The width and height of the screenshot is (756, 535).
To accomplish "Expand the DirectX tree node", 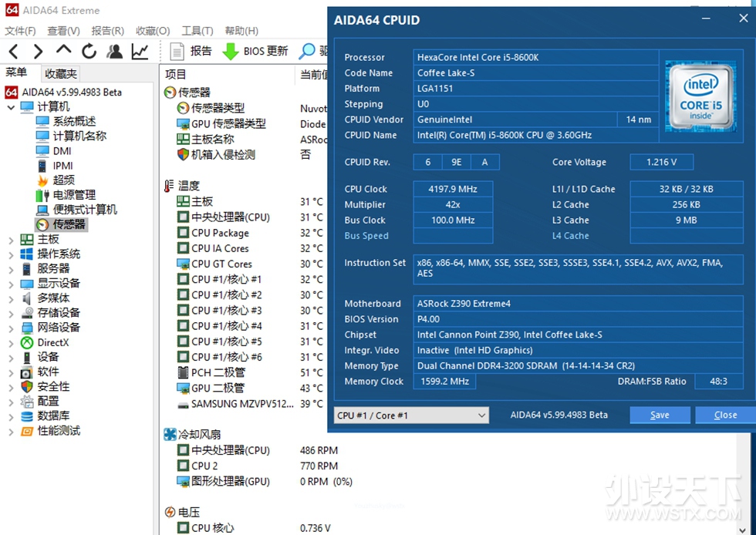I will pyautogui.click(x=11, y=343).
